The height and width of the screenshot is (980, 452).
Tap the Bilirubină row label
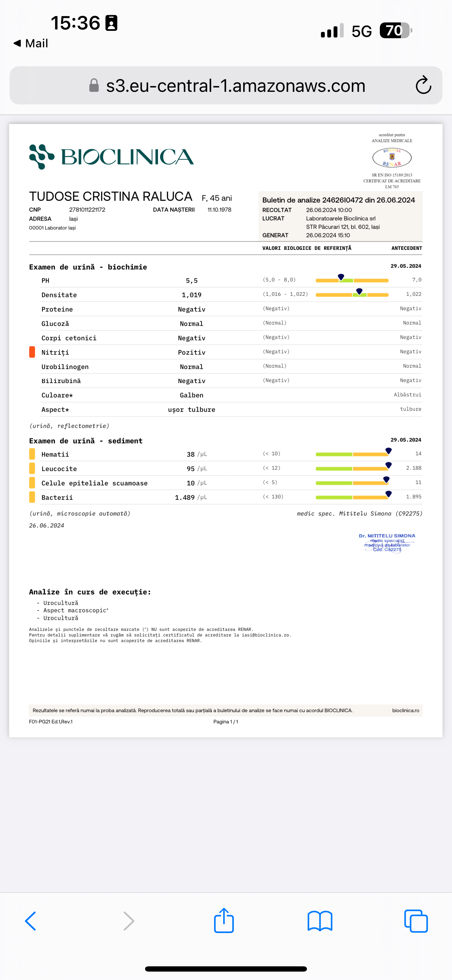click(61, 381)
